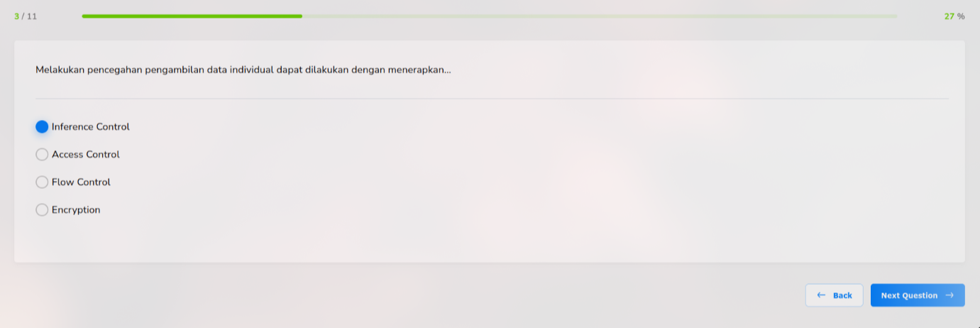Choose the Access Control radio option
This screenshot has height=328, width=980.
(42, 155)
